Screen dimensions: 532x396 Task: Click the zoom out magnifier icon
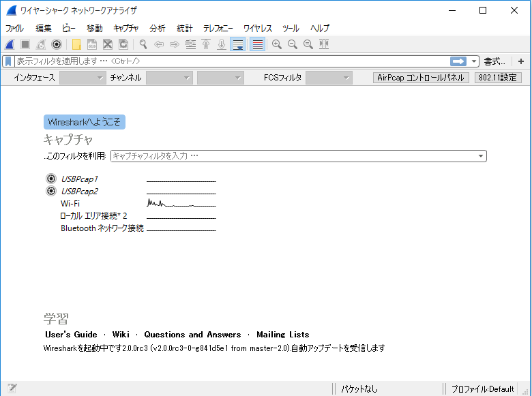click(x=293, y=44)
